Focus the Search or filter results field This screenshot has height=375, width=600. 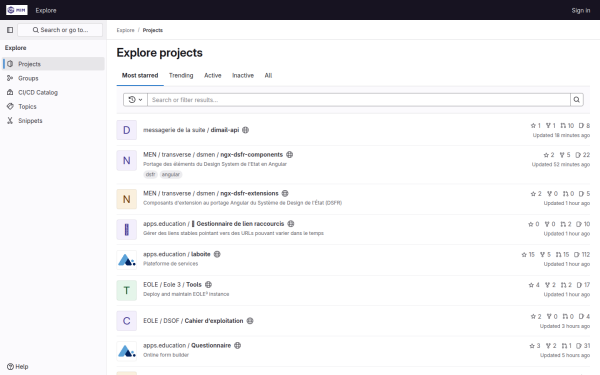click(359, 100)
